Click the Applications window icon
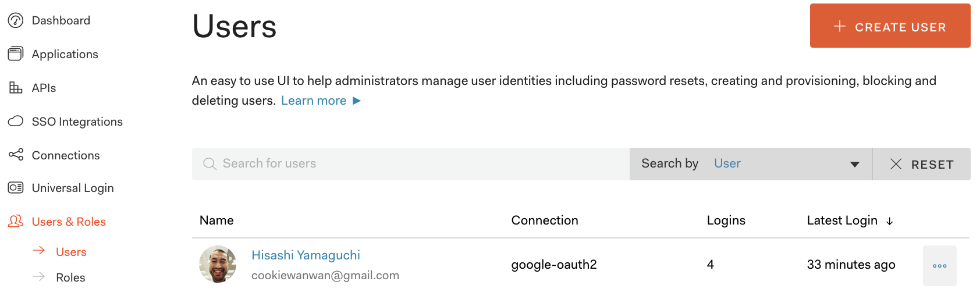 coord(16,54)
